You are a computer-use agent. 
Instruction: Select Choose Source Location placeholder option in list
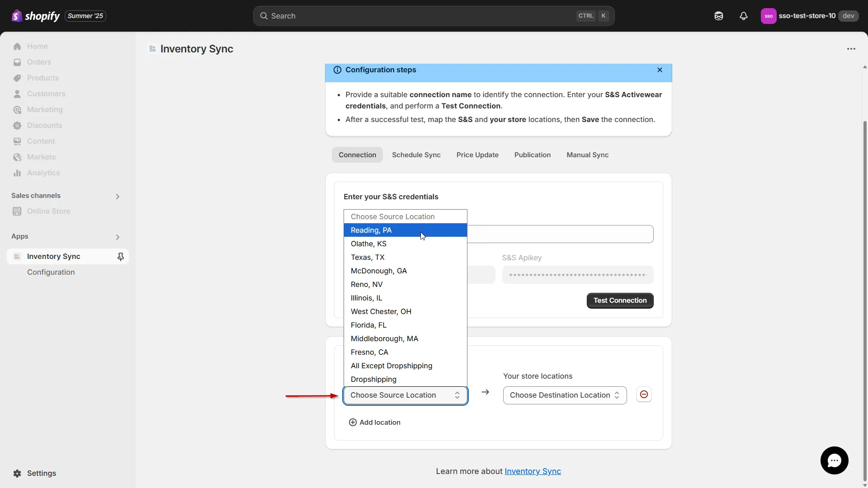click(x=406, y=216)
